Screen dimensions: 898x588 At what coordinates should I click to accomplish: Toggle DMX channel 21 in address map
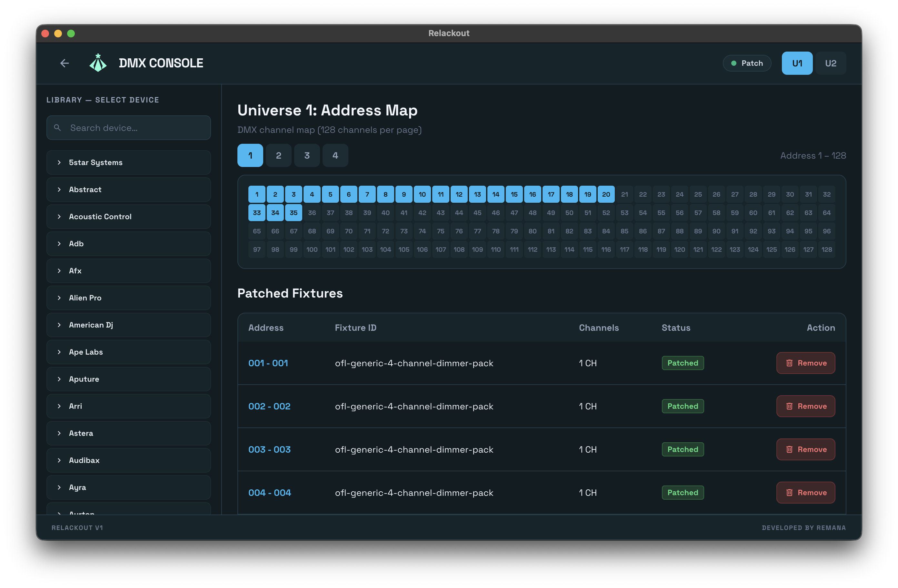pyautogui.click(x=624, y=195)
